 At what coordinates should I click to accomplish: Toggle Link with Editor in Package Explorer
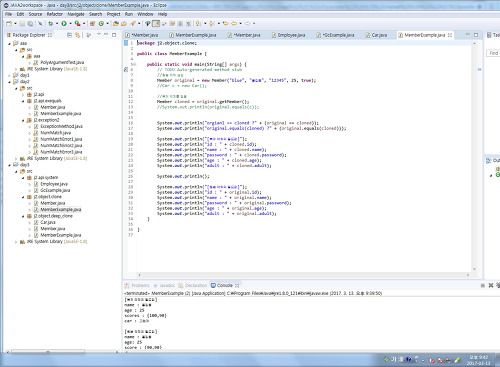(78, 35)
